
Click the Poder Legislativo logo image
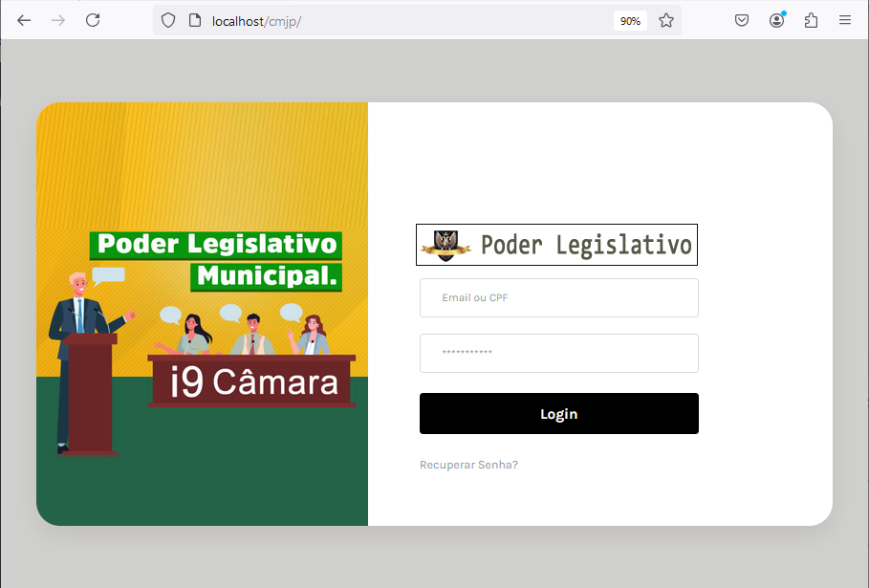pos(556,245)
